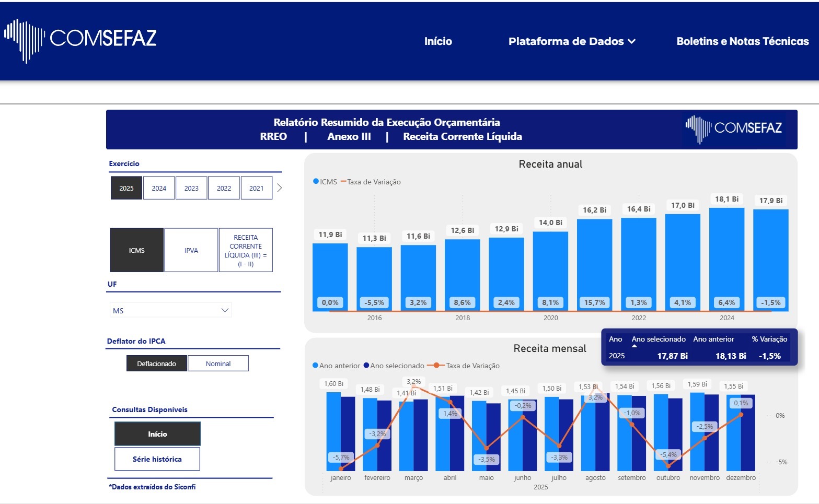Screen dimensions: 819x504
Task: Show more years with the Exercício arrow
Action: [280, 188]
